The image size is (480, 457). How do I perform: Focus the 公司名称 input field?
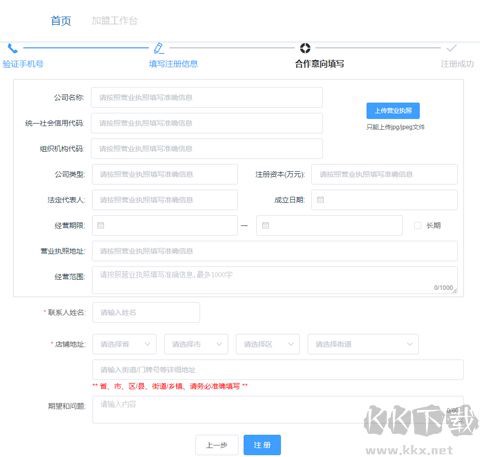click(x=207, y=97)
